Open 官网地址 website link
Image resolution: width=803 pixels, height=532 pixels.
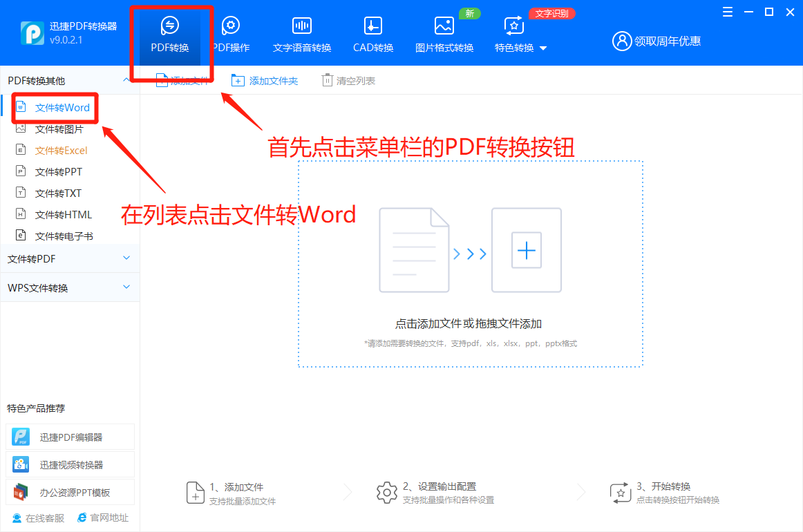[x=103, y=517]
